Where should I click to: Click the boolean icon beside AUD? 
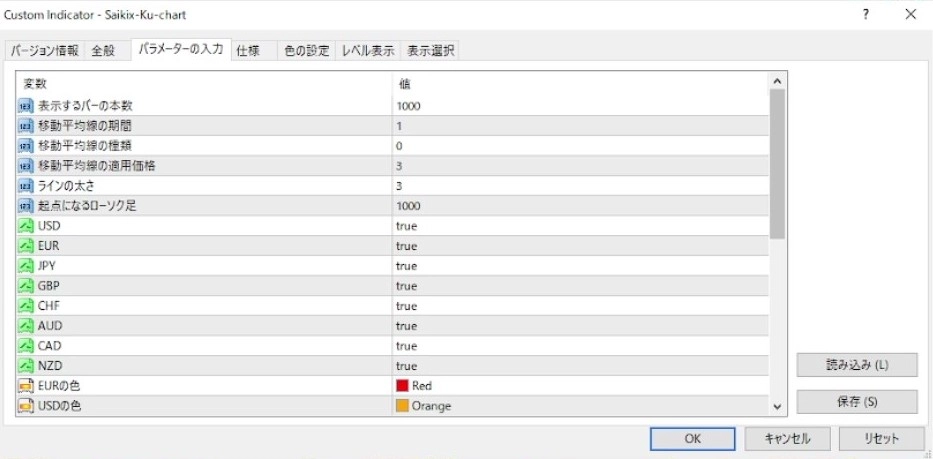26,326
